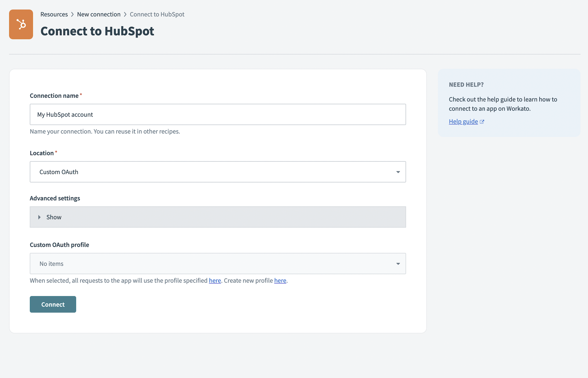The height and width of the screenshot is (378, 588).
Task: Click the NEED HELP? panel heading
Action: [466, 85]
